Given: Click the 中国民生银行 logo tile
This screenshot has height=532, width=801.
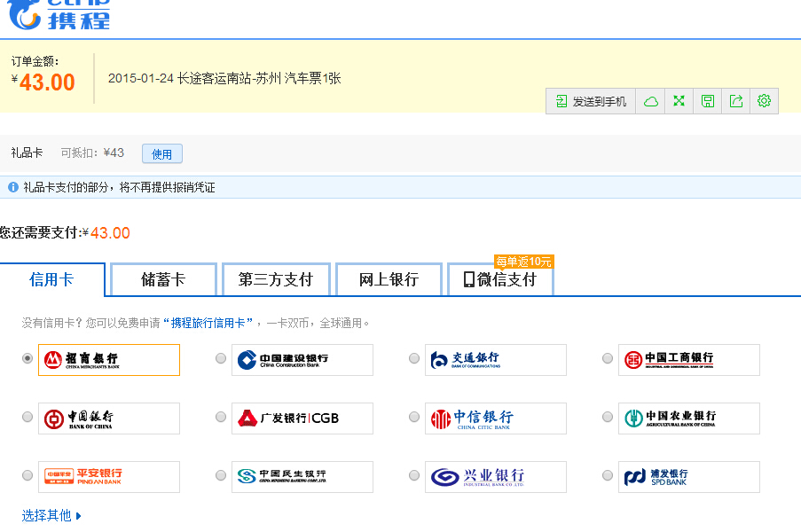Looking at the screenshot, I should click(302, 477).
